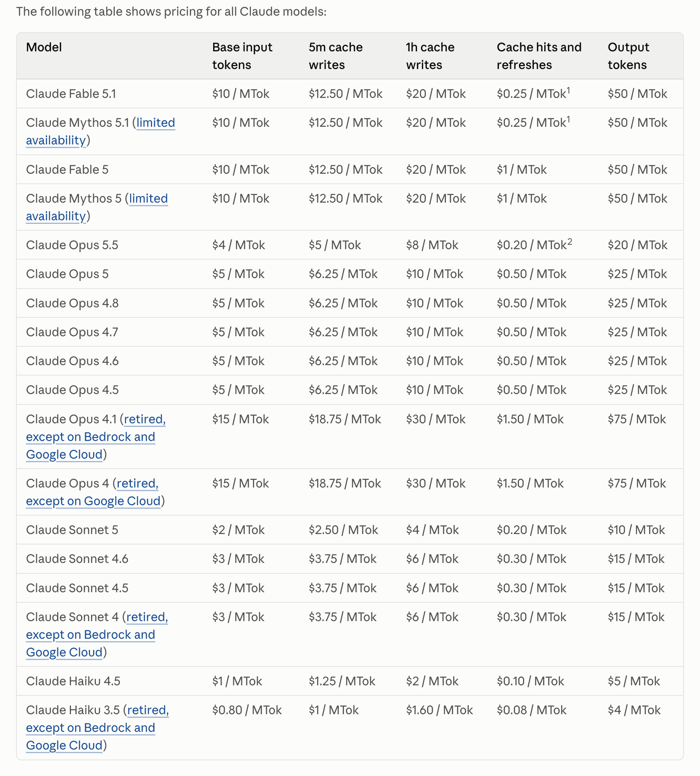Viewport: 700px width, 776px height.
Task: Click the '$75 / MTok' output price for Opus 4.1
Action: (637, 419)
